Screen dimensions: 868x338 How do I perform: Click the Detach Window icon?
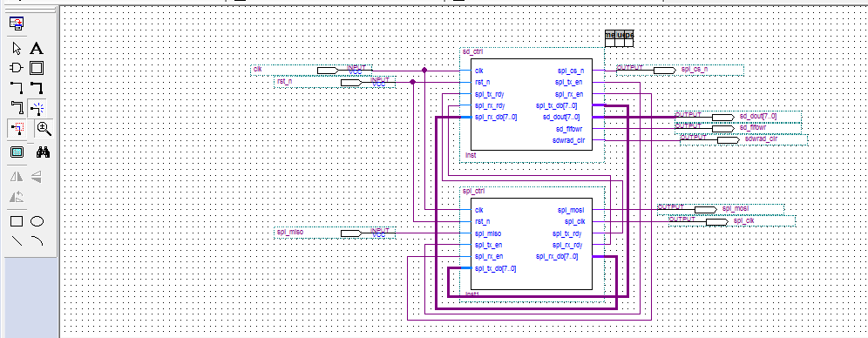[17, 24]
